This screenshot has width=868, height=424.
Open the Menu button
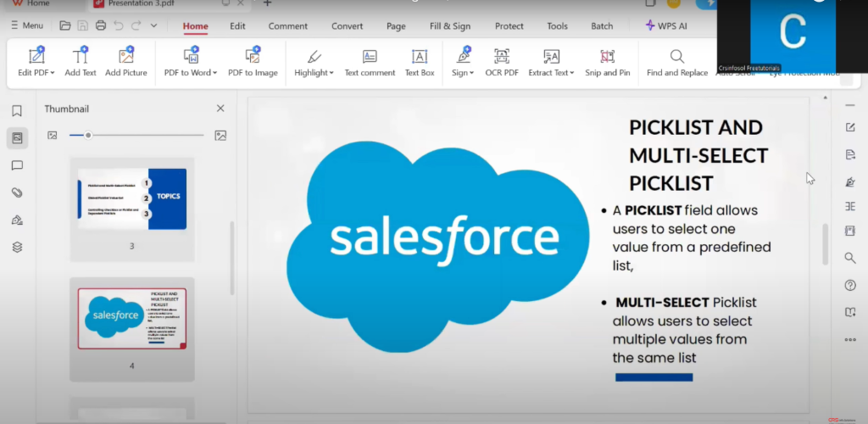click(27, 26)
